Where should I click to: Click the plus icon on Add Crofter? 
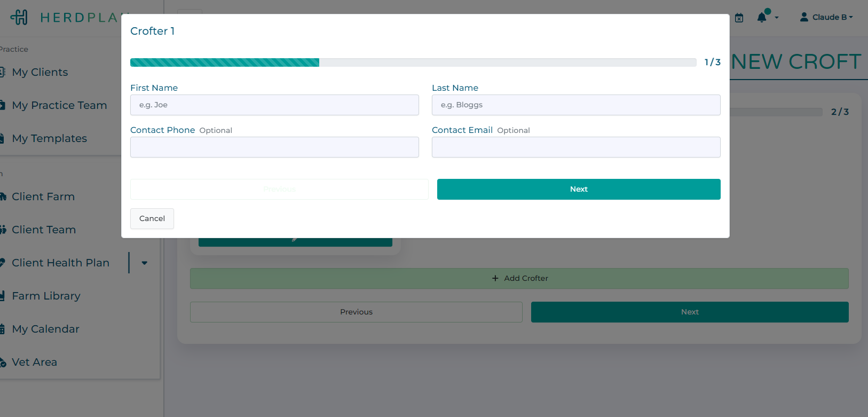tap(495, 278)
